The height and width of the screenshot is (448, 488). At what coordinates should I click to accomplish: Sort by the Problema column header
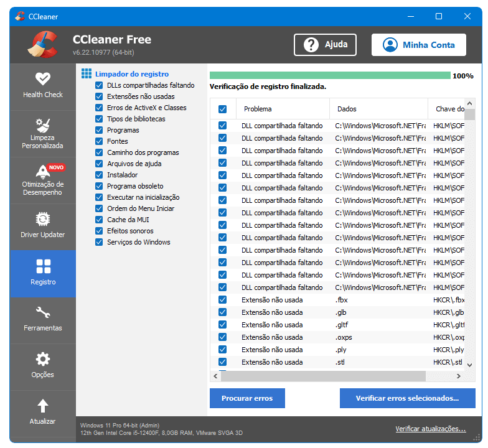[283, 109]
